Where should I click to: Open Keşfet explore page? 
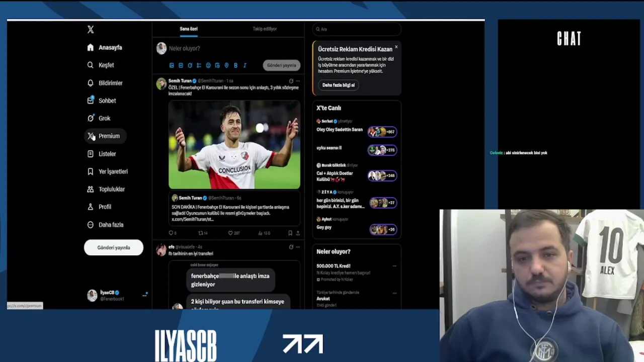(101, 65)
